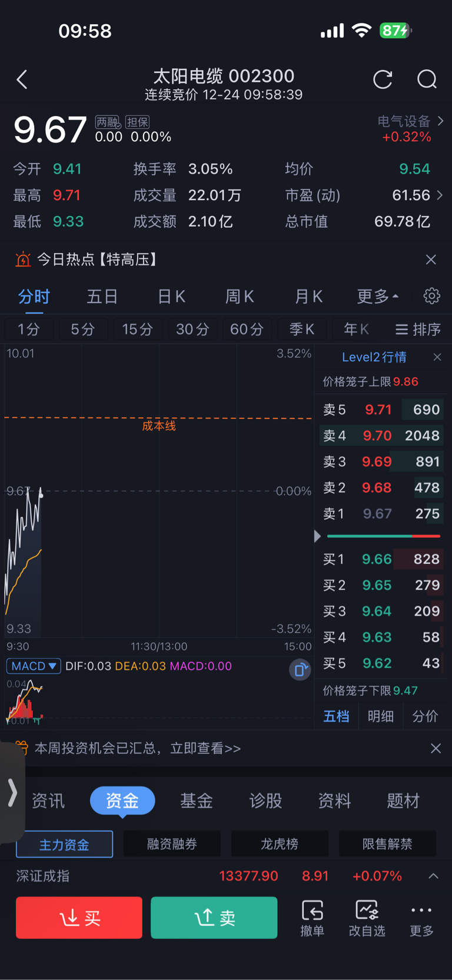Select 主力资金 filter option

65,844
